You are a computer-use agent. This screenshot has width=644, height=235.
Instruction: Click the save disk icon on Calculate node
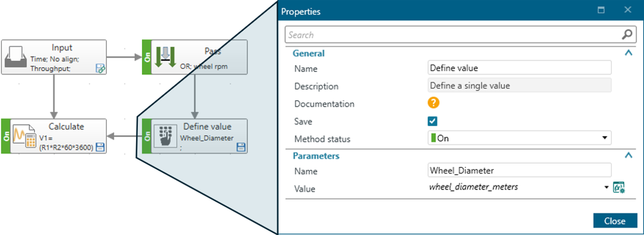(x=100, y=147)
